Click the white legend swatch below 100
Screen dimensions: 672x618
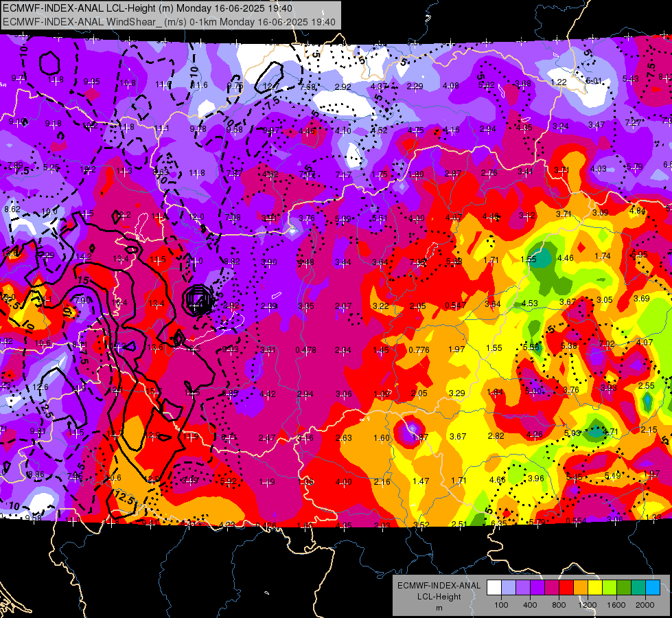click(494, 588)
